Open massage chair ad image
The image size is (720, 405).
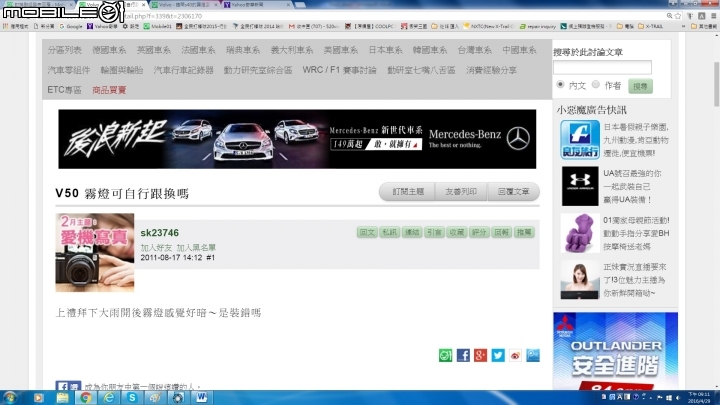tap(580, 233)
